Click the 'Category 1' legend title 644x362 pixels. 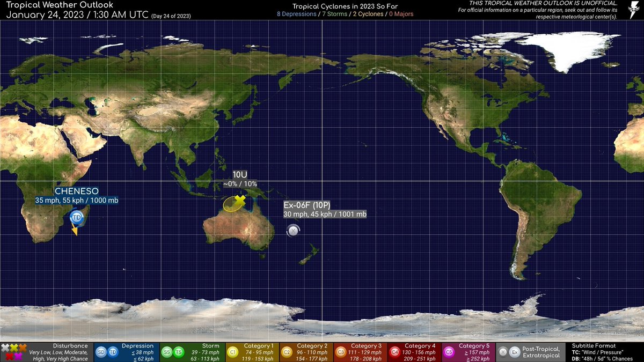259,346
